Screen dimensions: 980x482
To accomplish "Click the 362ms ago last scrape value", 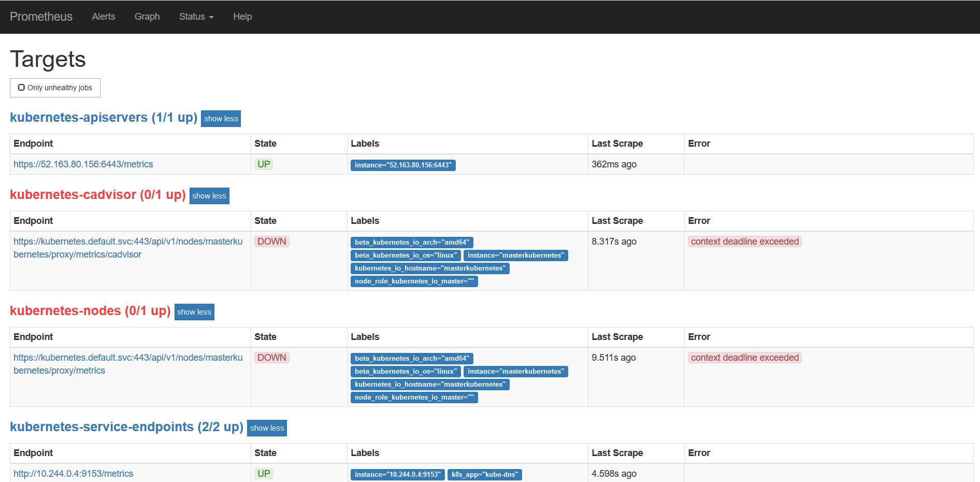I will pyautogui.click(x=614, y=164).
